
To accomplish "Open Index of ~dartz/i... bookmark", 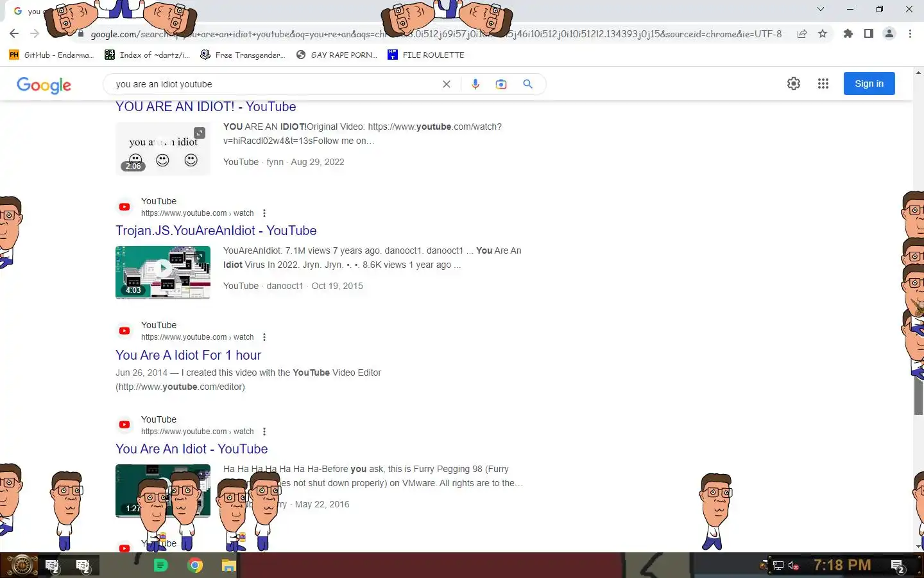I will (148, 55).
